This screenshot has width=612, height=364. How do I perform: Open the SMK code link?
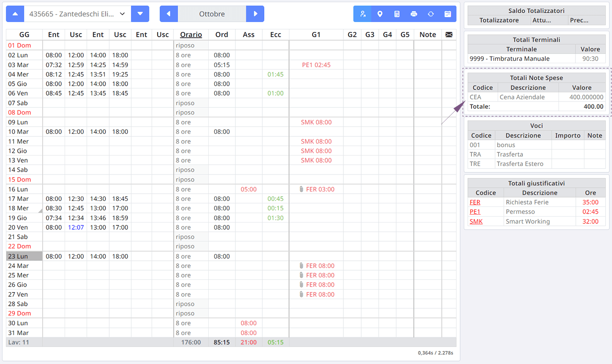476,222
